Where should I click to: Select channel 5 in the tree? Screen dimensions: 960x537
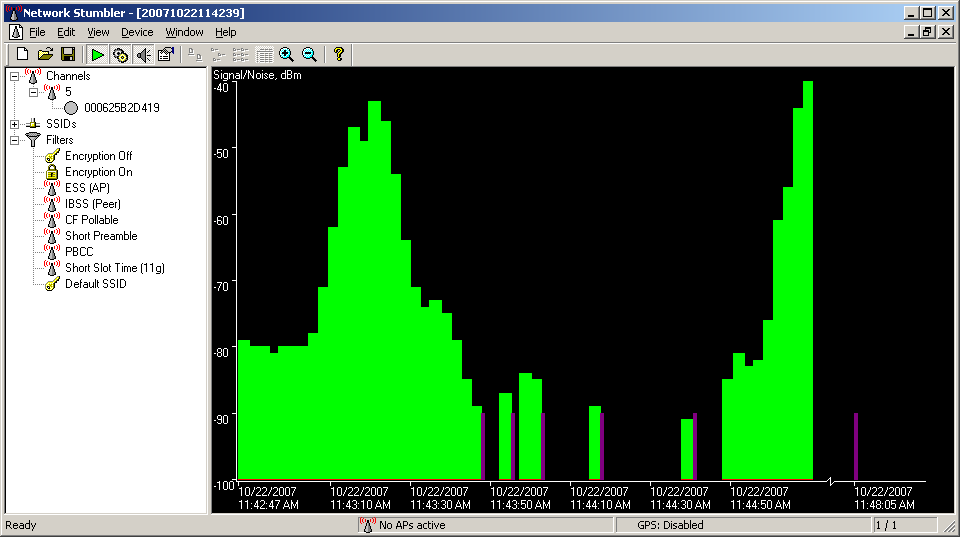pos(68,92)
